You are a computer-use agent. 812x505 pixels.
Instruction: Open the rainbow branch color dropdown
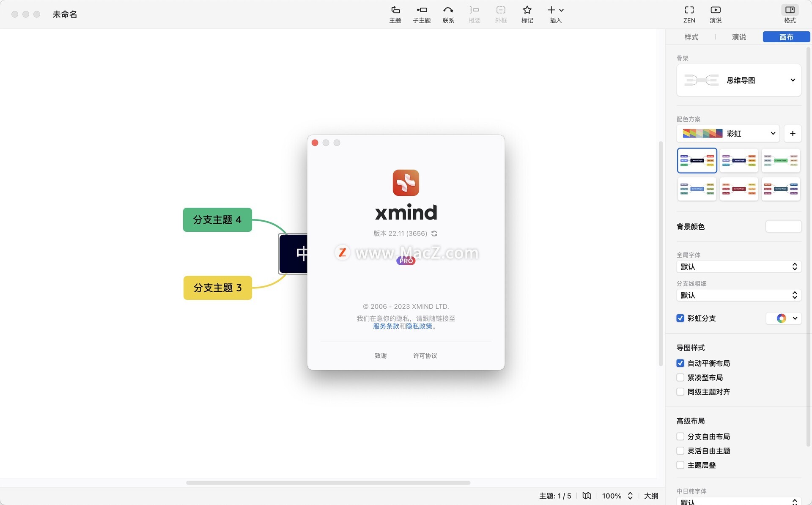(795, 318)
